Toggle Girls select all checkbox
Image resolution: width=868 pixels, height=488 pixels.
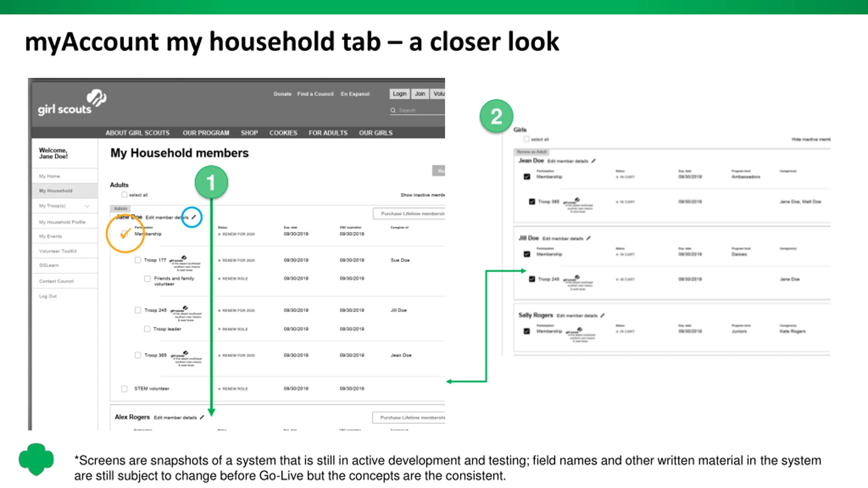pos(526,139)
